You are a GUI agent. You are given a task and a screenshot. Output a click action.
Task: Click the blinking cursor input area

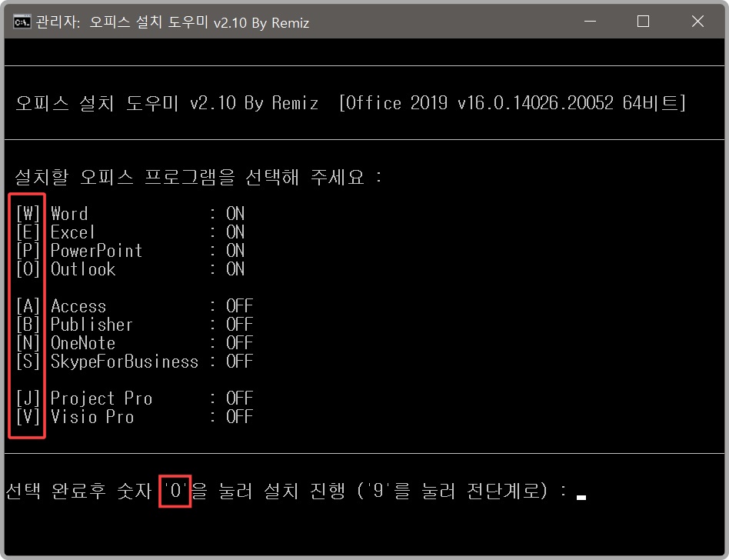[581, 496]
